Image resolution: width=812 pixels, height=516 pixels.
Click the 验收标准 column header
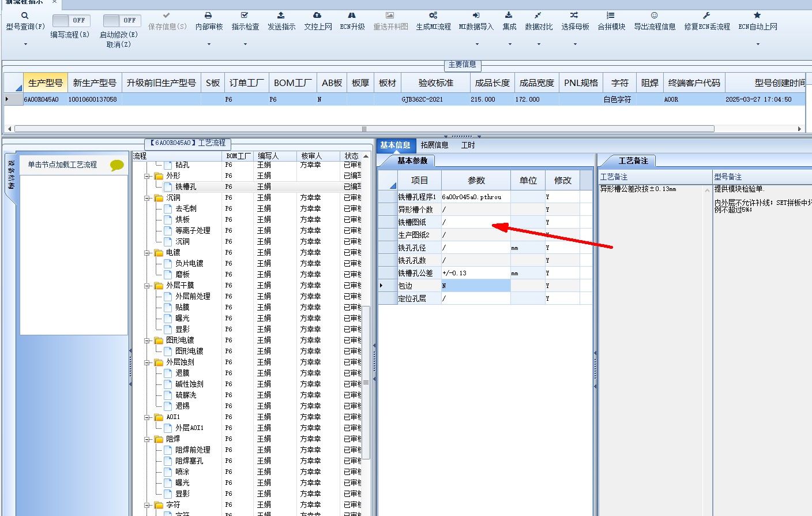[x=436, y=83]
